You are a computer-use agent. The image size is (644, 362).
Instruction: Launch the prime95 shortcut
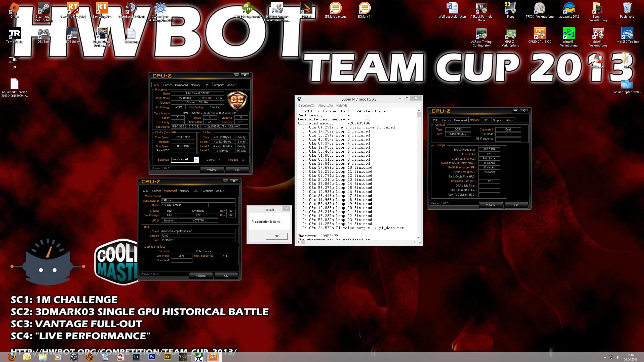click(x=569, y=37)
